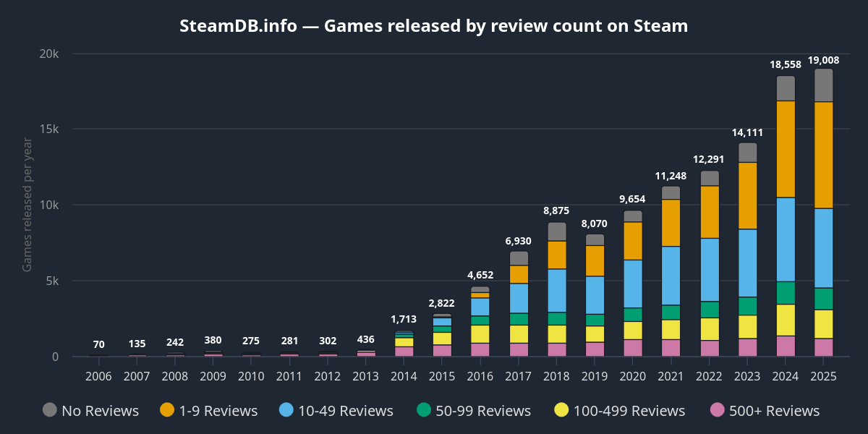This screenshot has width=868, height=434.
Task: Click the 2022 pink 500+ Reviews segment
Action: coord(710,348)
